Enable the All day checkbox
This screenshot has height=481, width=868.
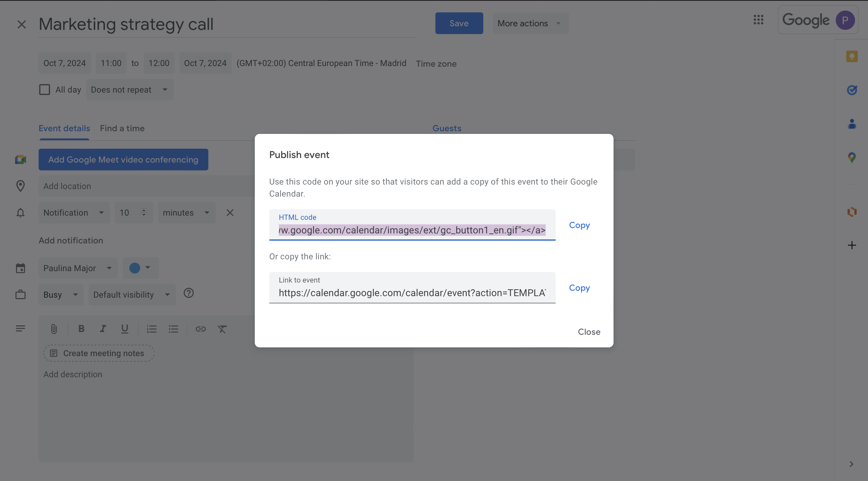coord(45,89)
